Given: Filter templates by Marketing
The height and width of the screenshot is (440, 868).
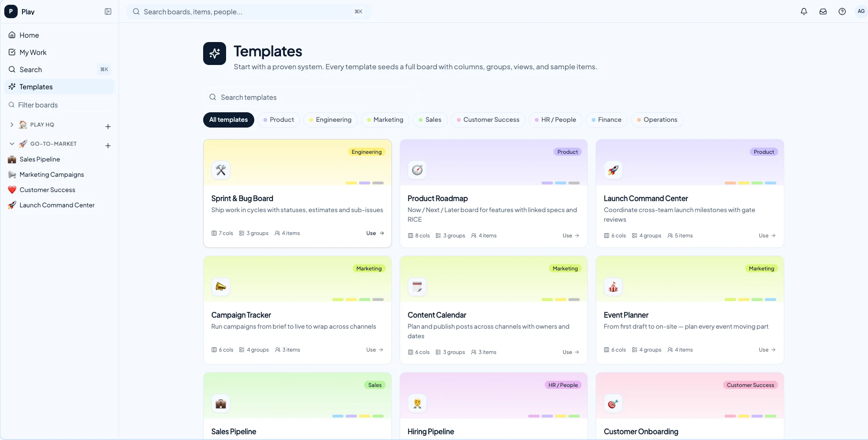Looking at the screenshot, I should point(385,119).
